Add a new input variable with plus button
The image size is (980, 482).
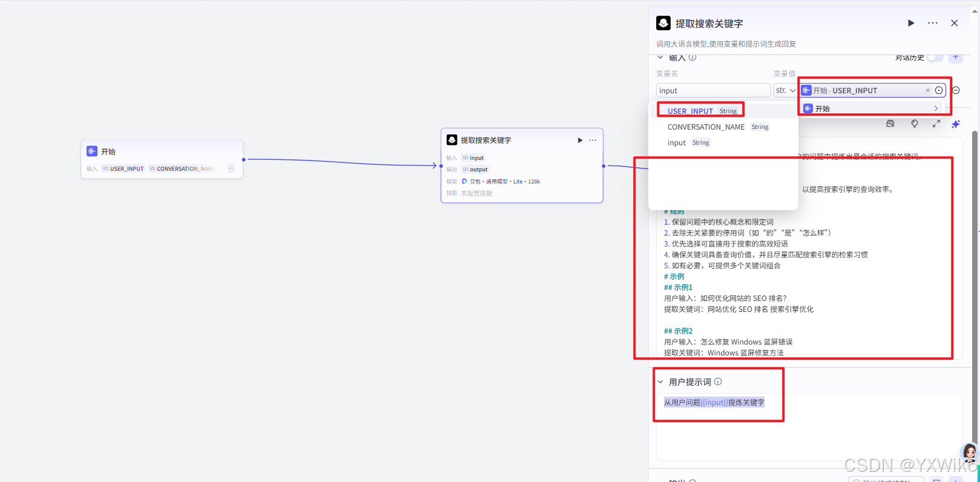pyautogui.click(x=956, y=58)
